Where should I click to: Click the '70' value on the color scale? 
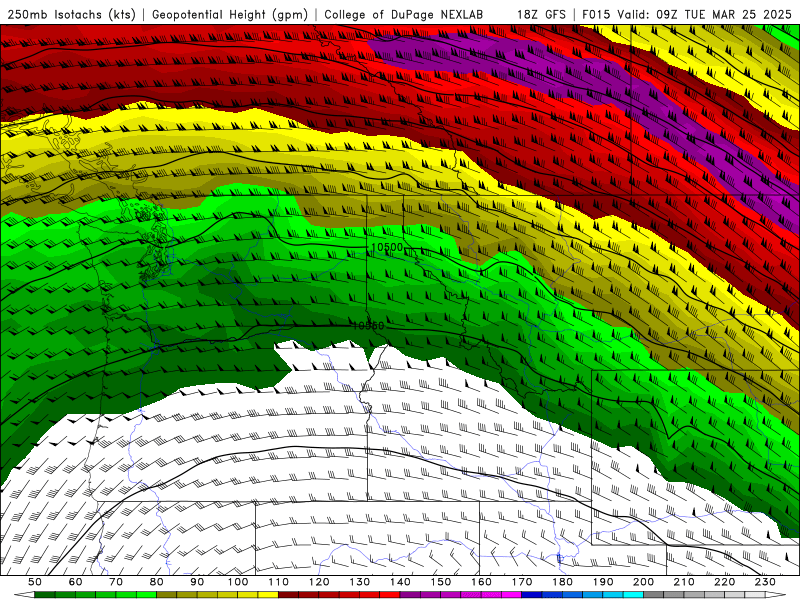click(116, 582)
